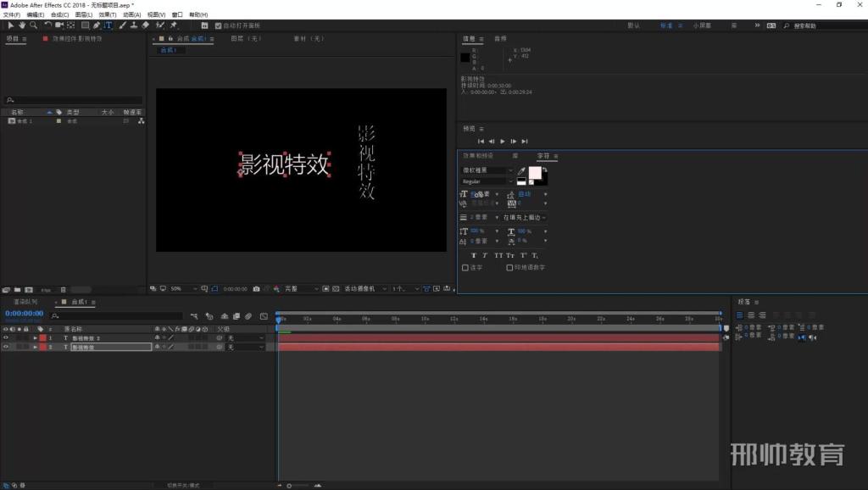Select the Brush tool
This screenshot has width=868, height=490.
(122, 25)
